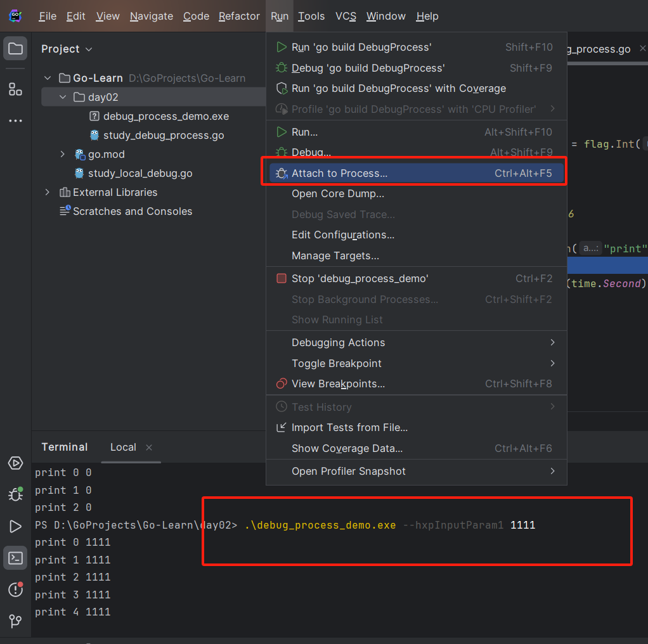Viewport: 648px width, 644px height.
Task: Open the Git tool window
Action: click(15, 622)
